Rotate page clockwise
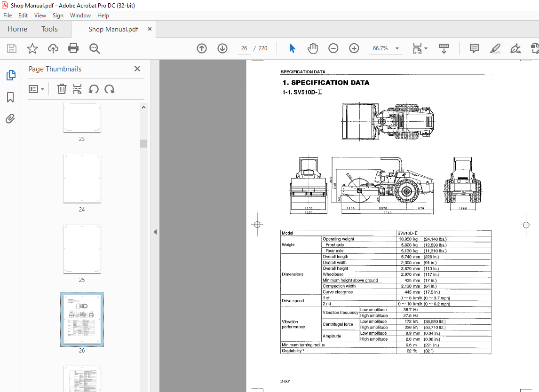 [x=110, y=89]
